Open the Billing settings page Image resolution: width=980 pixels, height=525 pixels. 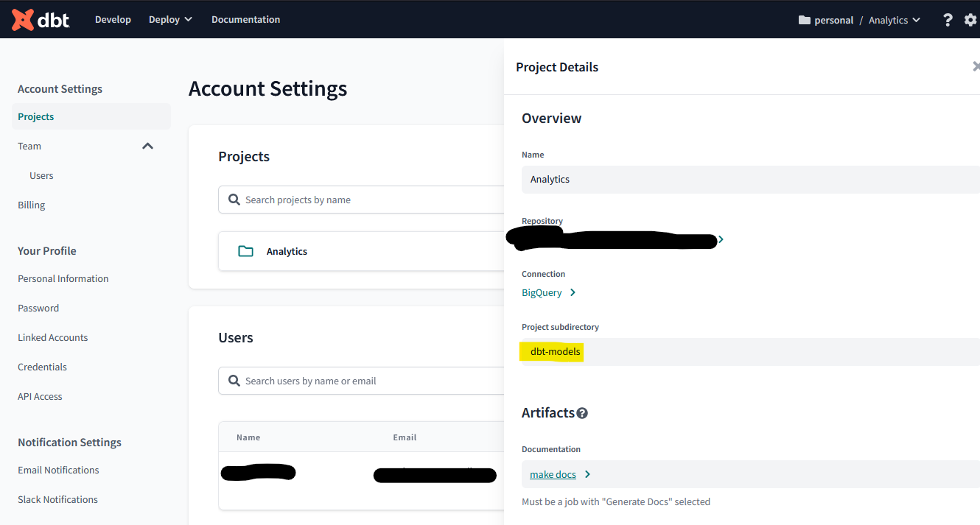[x=32, y=205]
